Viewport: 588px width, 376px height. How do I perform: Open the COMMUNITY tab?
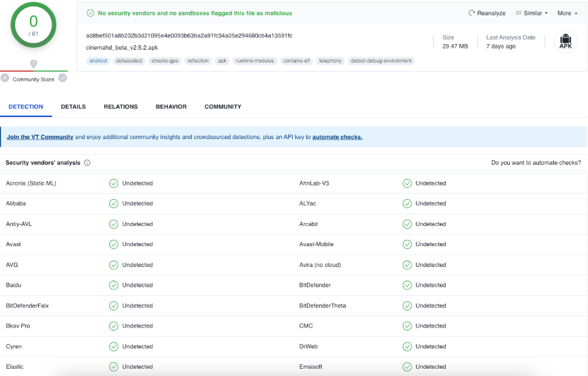(x=223, y=107)
